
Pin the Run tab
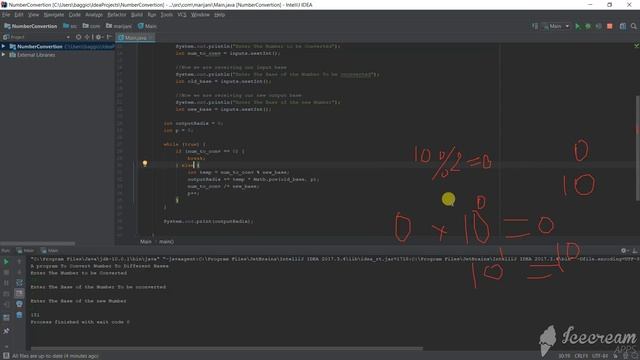coord(6,331)
